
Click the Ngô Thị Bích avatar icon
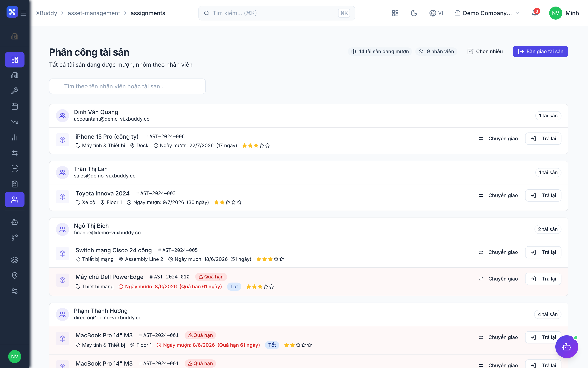(62, 230)
